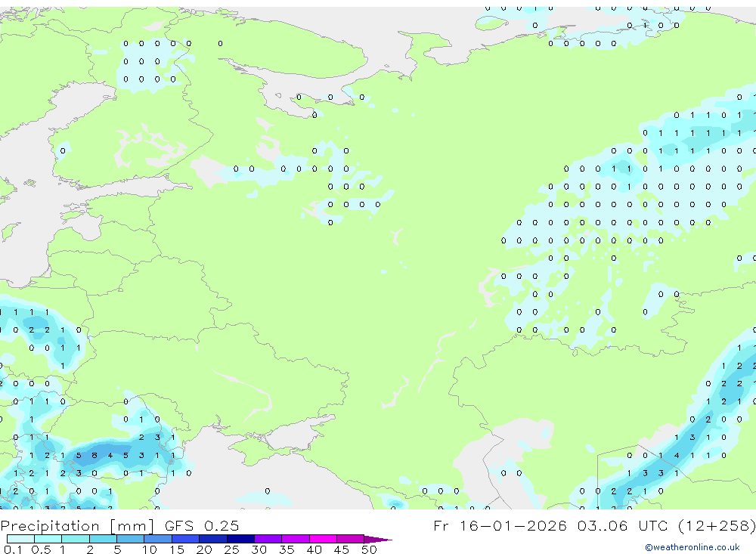Click the 'Fr 16-01-2026 03..06 UTC (12+258)' timestamp
This screenshot has height=554, width=756.
(x=594, y=525)
